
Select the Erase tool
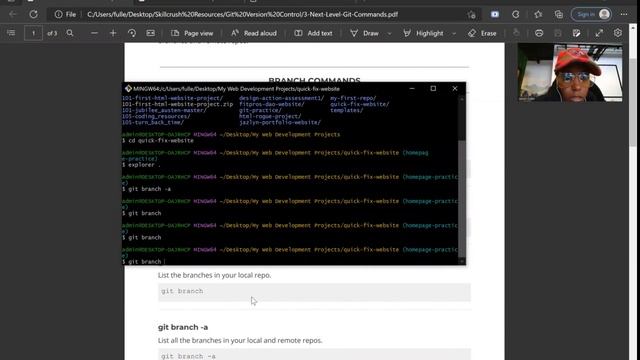click(482, 33)
